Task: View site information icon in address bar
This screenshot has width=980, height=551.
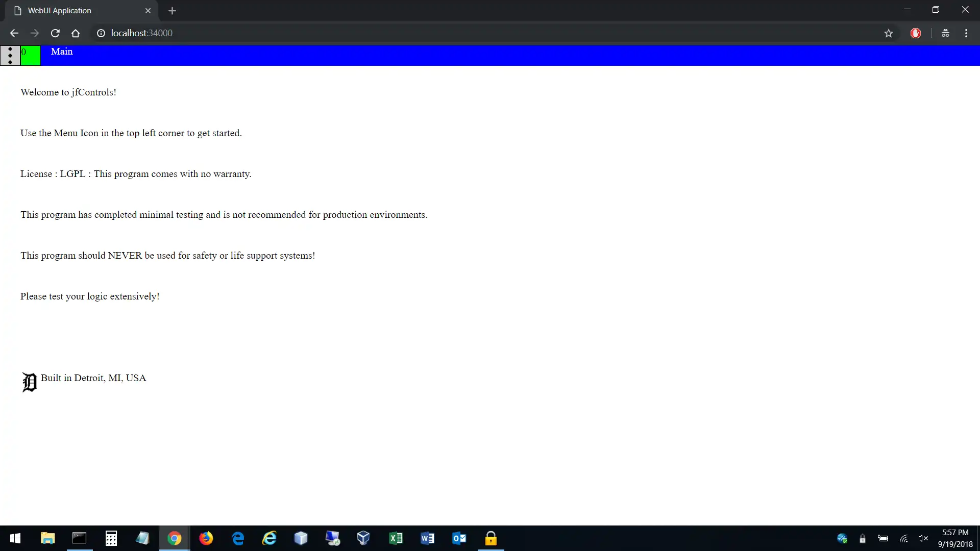Action: (x=101, y=33)
